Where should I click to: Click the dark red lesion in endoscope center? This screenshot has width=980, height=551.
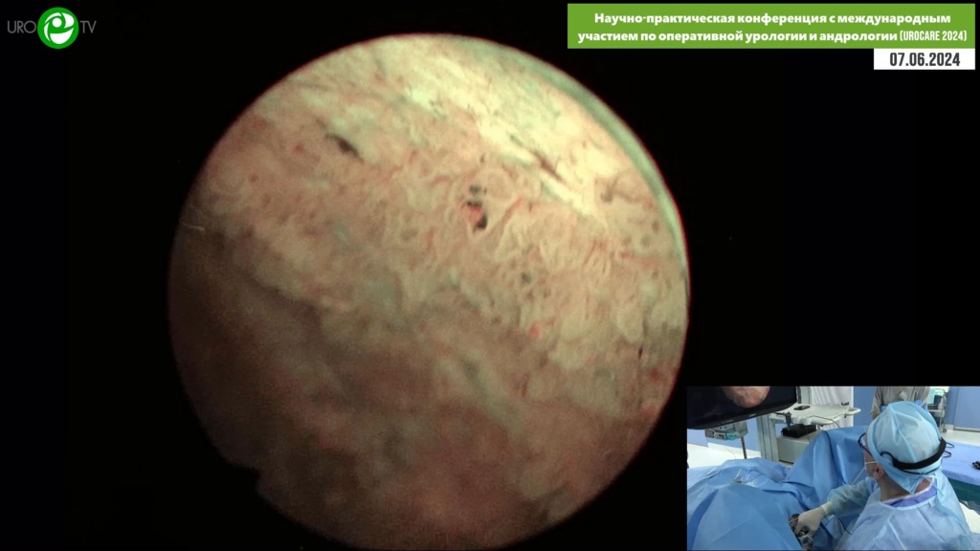point(475,210)
